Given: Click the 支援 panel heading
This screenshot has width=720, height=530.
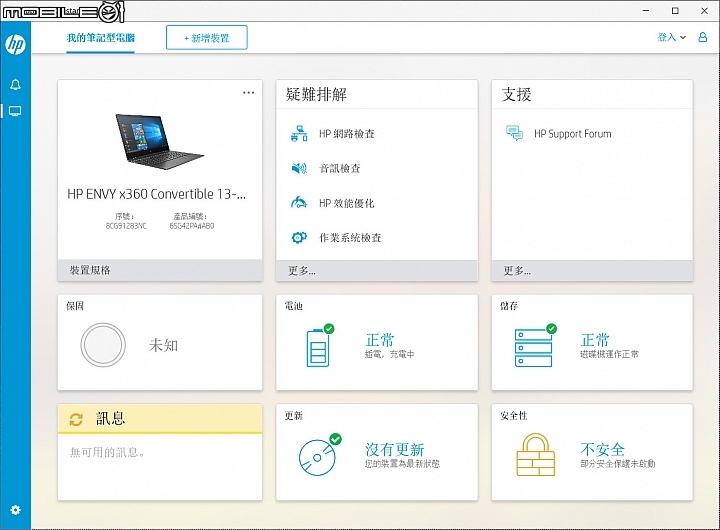Looking at the screenshot, I should pos(517,94).
